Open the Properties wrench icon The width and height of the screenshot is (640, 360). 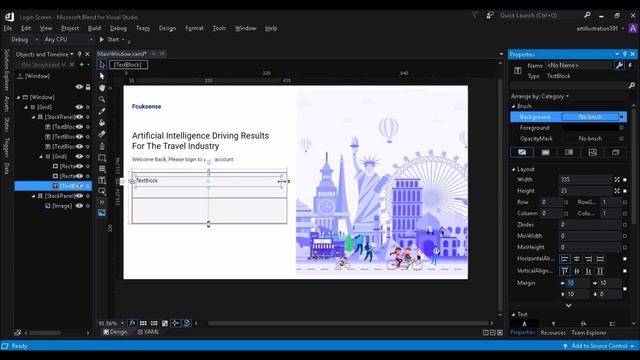[619, 65]
